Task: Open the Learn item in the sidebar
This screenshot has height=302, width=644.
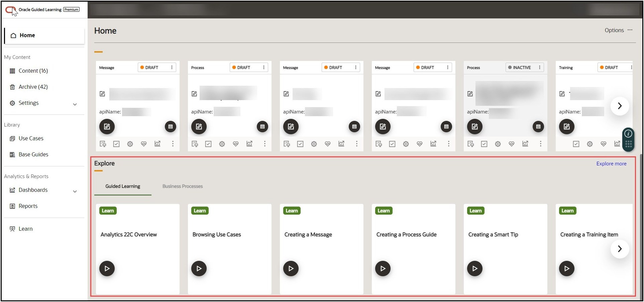Action: pyautogui.click(x=25, y=229)
